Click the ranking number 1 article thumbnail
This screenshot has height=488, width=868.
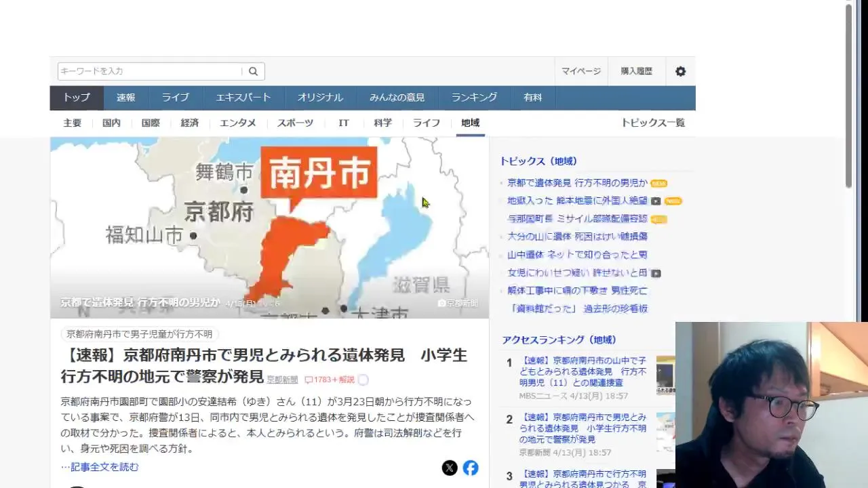click(665, 375)
